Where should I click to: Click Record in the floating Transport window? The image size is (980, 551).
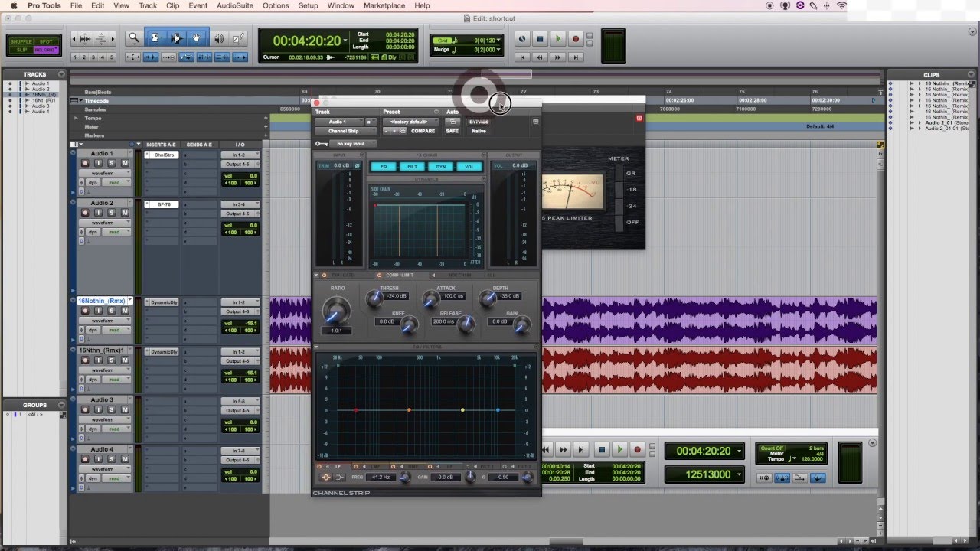tap(638, 450)
